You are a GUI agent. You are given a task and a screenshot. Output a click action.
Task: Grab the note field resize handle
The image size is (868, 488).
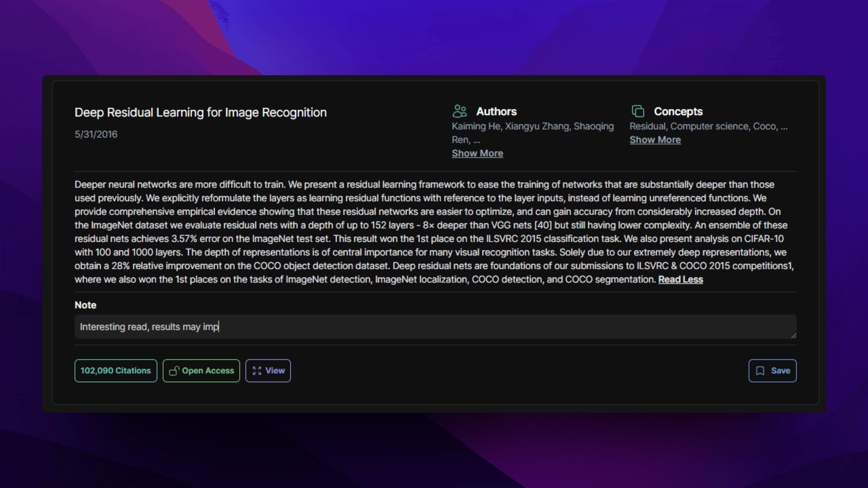point(793,336)
